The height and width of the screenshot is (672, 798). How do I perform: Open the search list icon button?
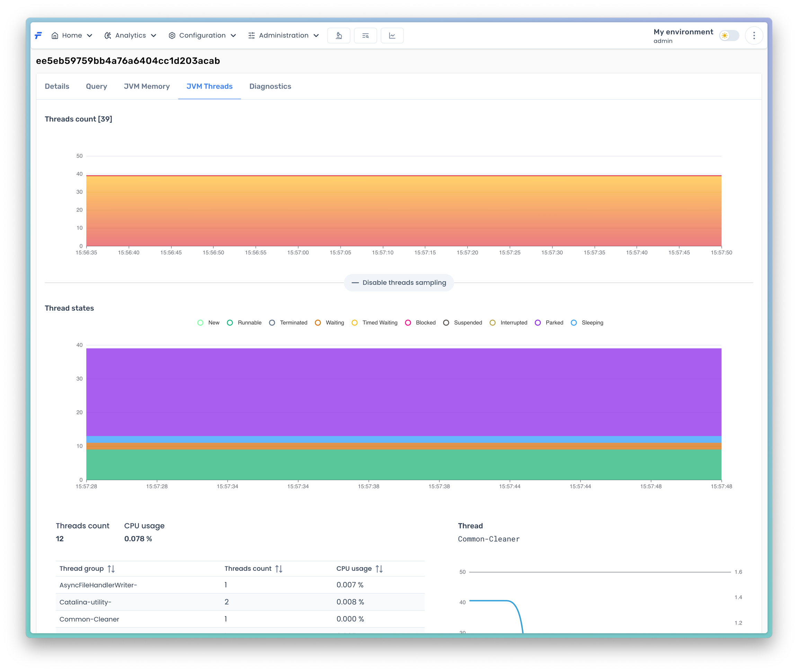tap(365, 35)
